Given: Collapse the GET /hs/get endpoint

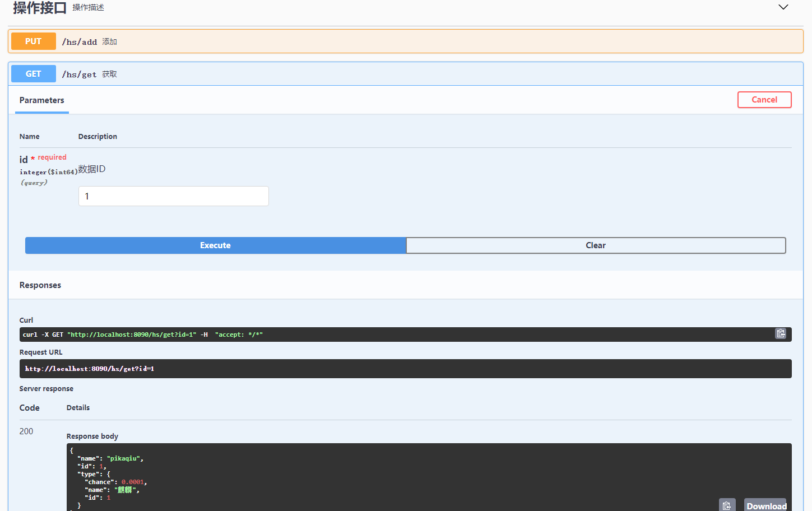Looking at the screenshot, I should point(392,73).
